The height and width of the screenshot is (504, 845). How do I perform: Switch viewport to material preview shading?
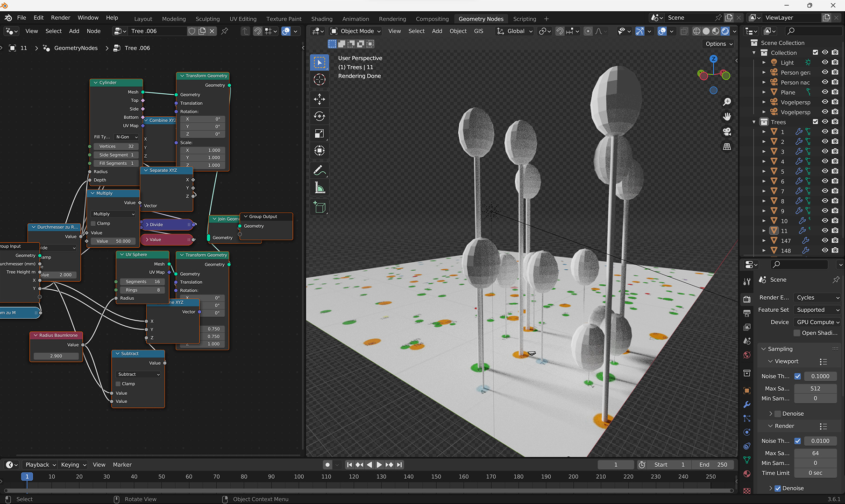(716, 31)
